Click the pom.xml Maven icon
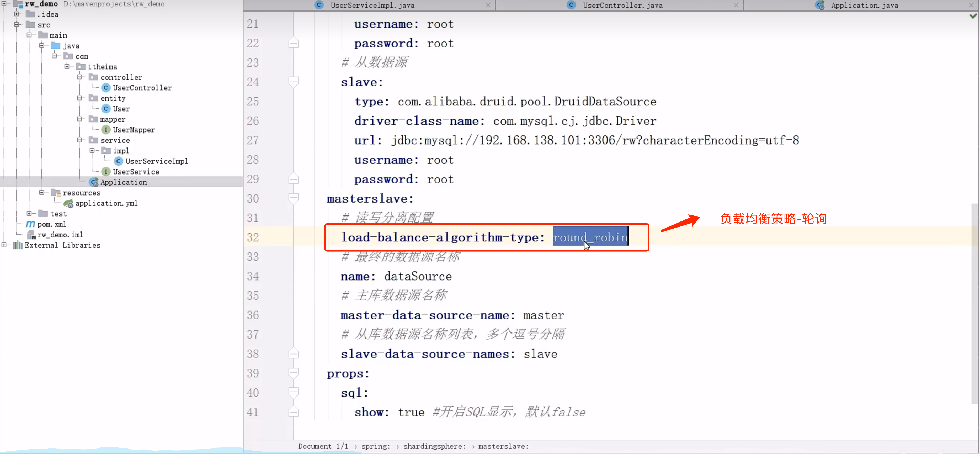 coord(30,225)
